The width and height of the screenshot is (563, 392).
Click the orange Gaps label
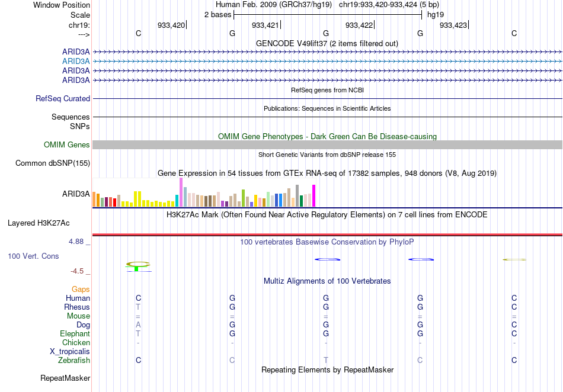coord(81,289)
